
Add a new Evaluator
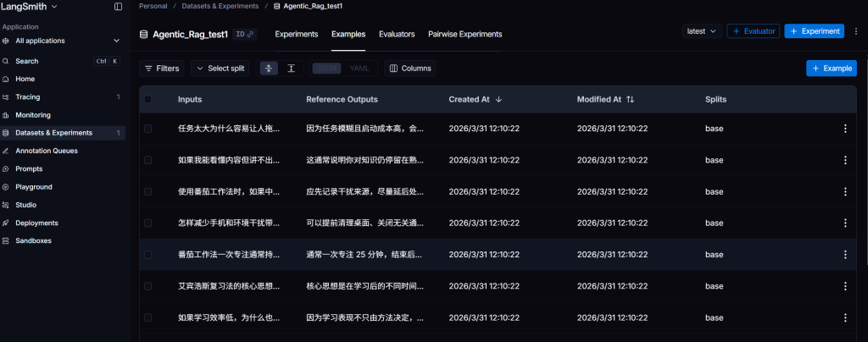click(754, 31)
